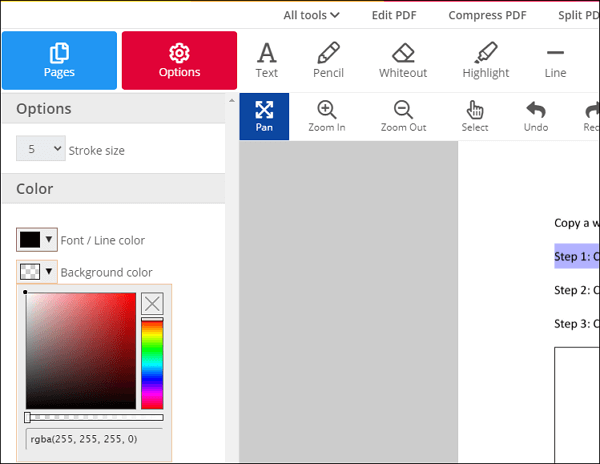Select the Pencil drawing tool
This screenshot has height=464, width=600.
click(x=328, y=60)
